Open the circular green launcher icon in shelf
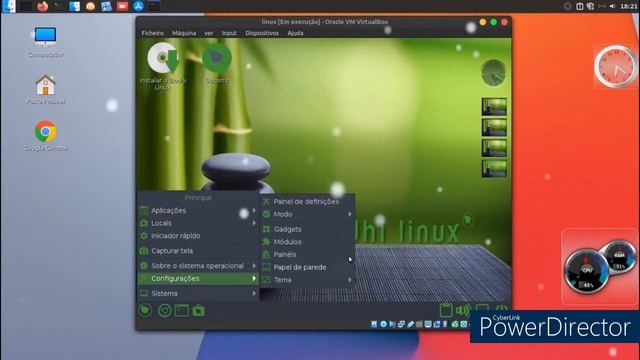 164,311
